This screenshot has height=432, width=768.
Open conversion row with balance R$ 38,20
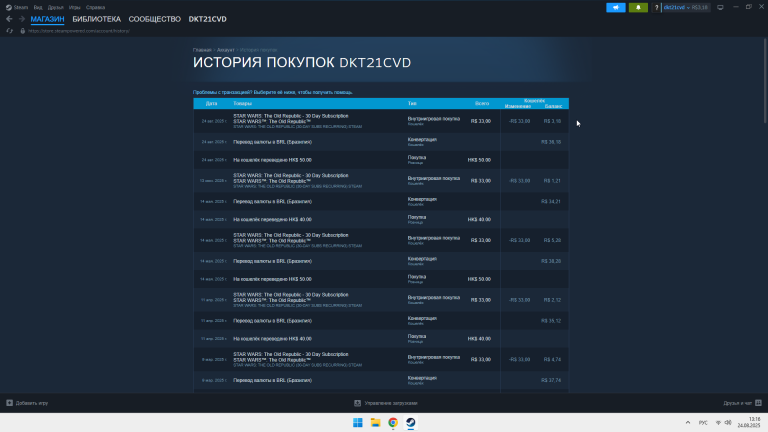pyautogui.click(x=381, y=261)
